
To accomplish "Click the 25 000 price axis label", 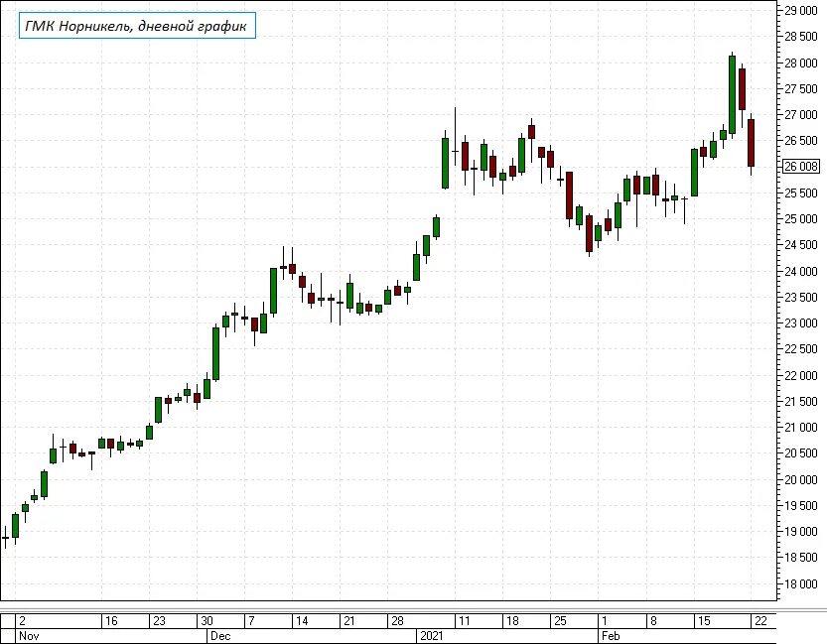I will 801,218.
